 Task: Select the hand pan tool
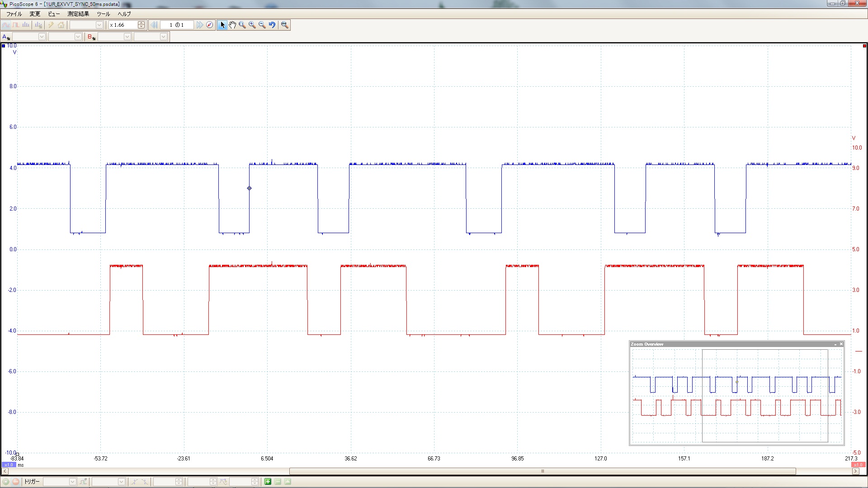click(232, 25)
